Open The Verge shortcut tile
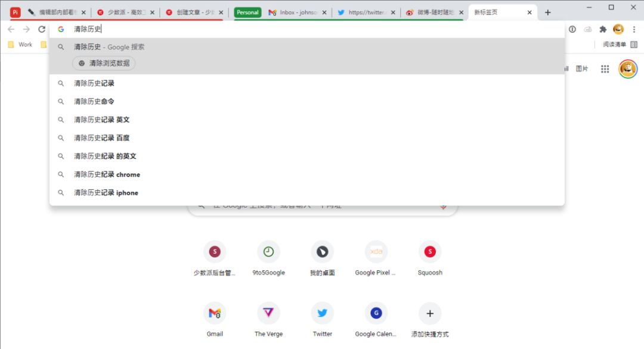The width and height of the screenshot is (644, 349). click(x=268, y=319)
